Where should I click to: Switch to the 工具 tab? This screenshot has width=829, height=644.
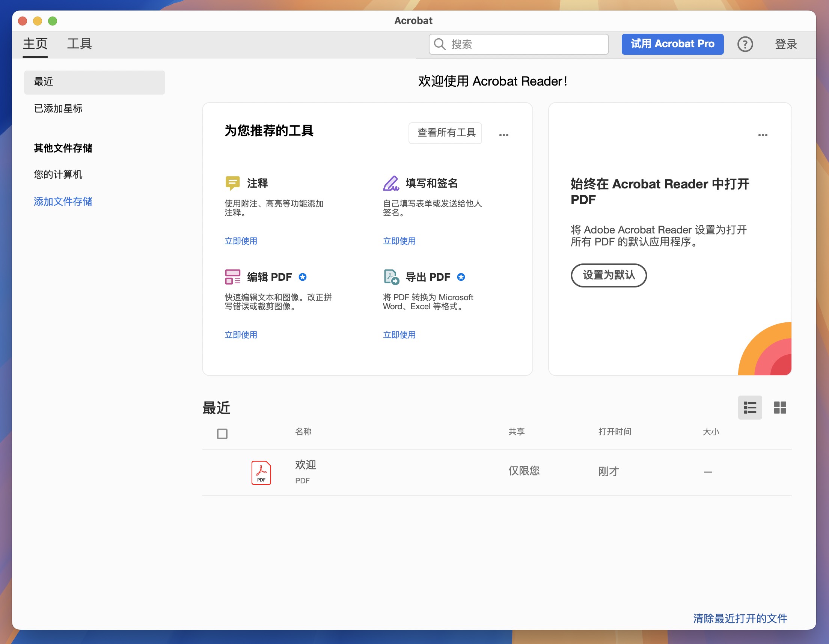pos(80,44)
